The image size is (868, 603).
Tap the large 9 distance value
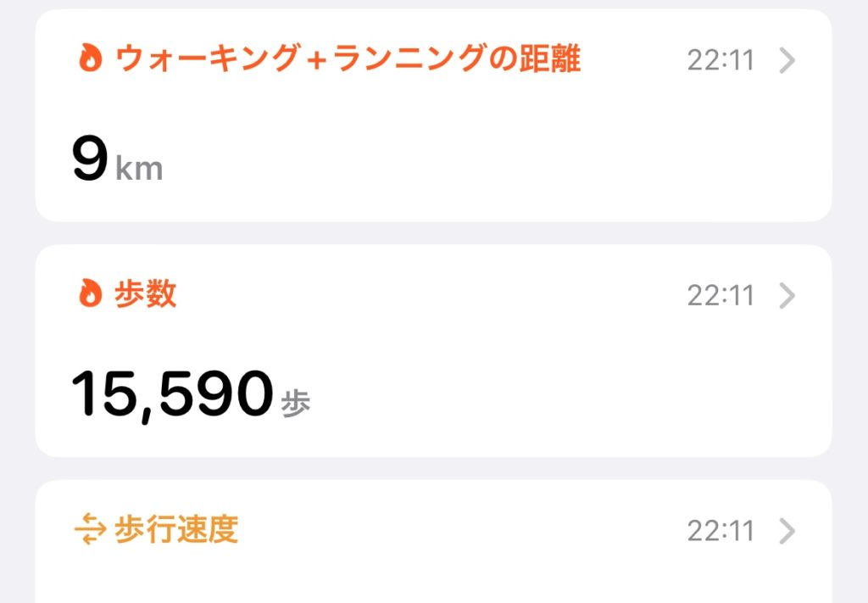(x=90, y=160)
